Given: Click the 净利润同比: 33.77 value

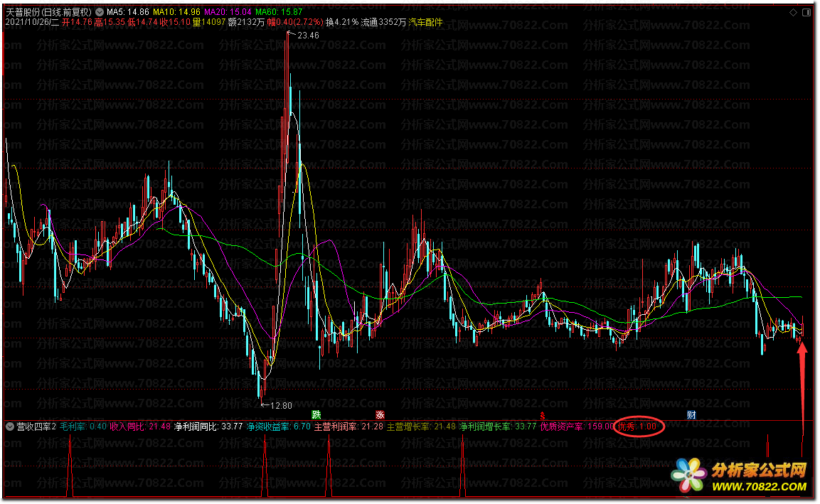Looking at the screenshot, I should [208, 427].
